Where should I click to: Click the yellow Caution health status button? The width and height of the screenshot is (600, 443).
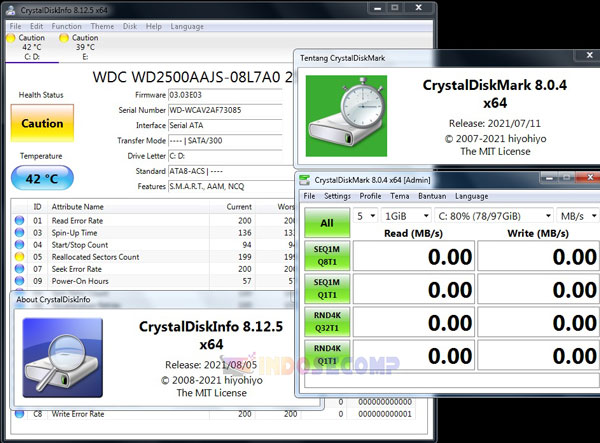42,123
